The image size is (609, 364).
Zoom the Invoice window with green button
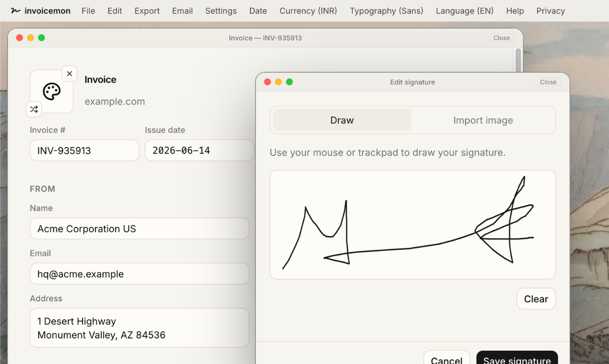pyautogui.click(x=42, y=38)
